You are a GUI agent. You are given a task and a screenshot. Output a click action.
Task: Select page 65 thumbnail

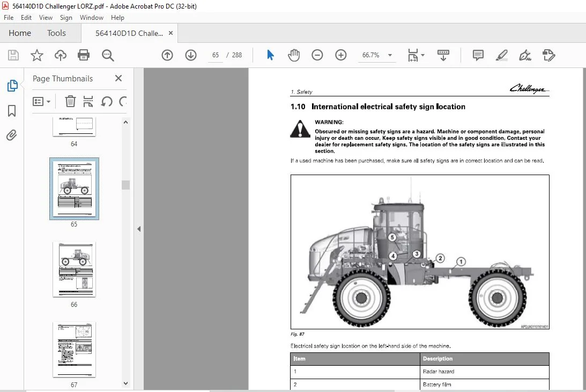pos(74,189)
